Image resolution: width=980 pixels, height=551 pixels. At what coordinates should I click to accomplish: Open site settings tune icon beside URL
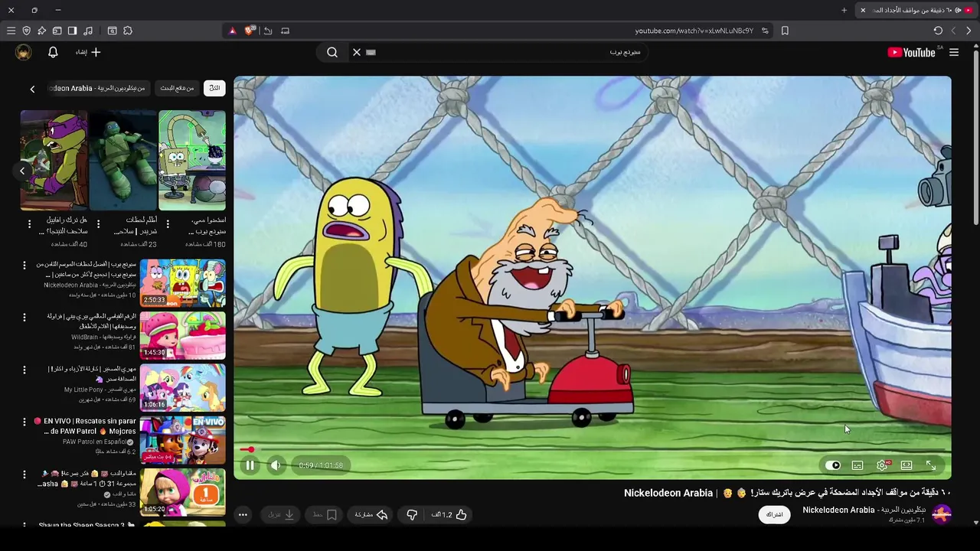point(765,31)
